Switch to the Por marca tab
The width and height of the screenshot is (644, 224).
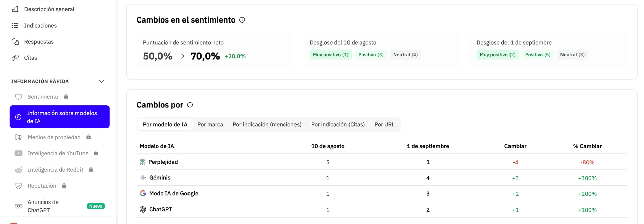tap(210, 125)
